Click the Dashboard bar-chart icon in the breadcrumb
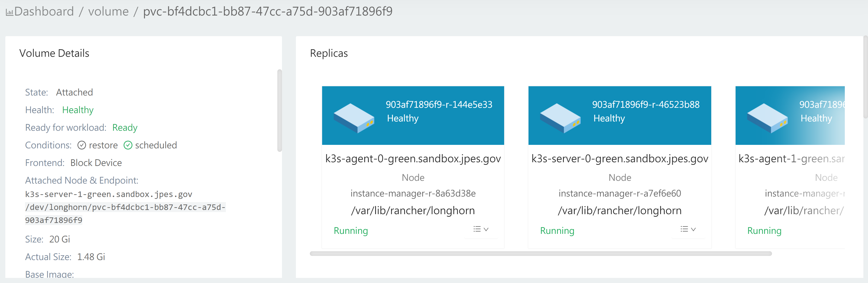This screenshot has height=283, width=868. click(10, 11)
